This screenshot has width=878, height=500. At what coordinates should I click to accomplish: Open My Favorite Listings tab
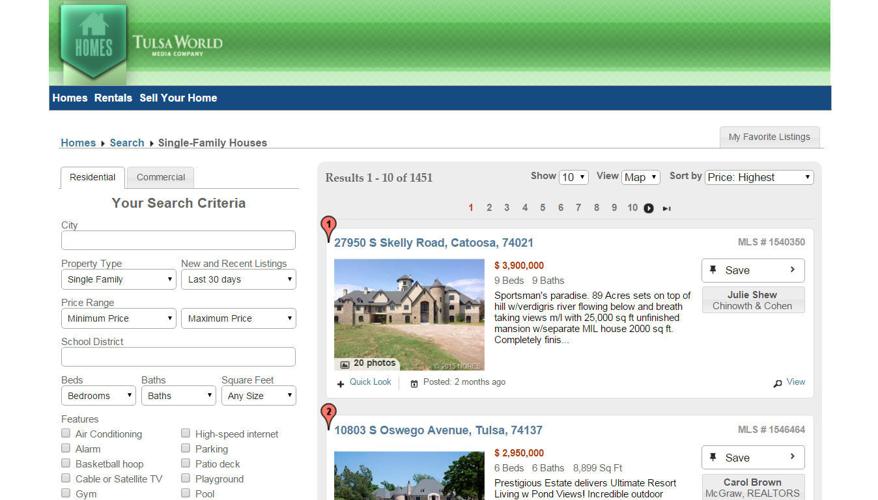tap(769, 137)
